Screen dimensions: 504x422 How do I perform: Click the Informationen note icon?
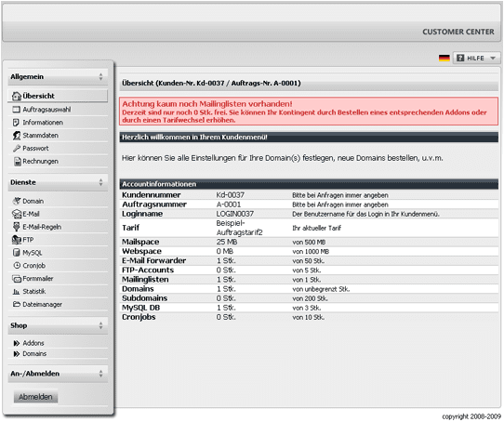[x=16, y=123]
